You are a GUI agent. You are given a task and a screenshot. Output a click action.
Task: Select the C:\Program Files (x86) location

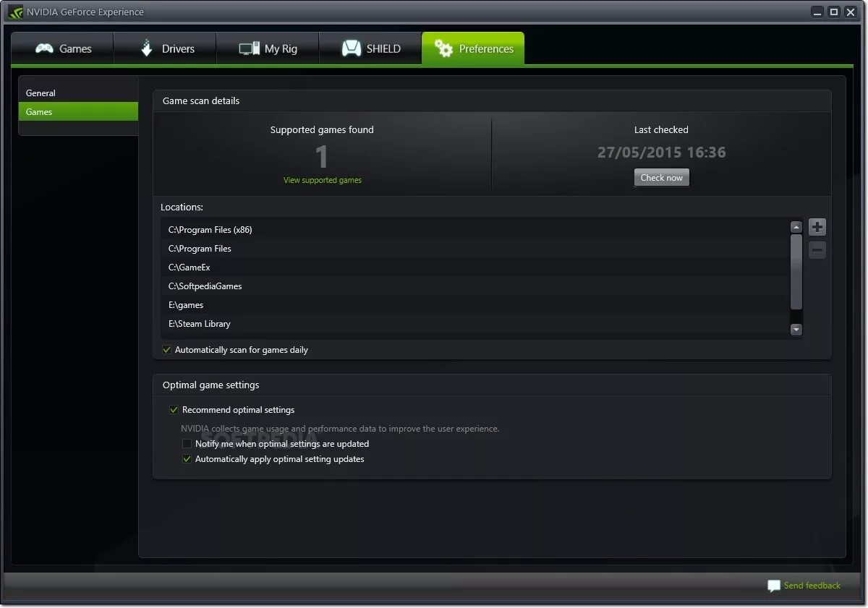coord(475,230)
